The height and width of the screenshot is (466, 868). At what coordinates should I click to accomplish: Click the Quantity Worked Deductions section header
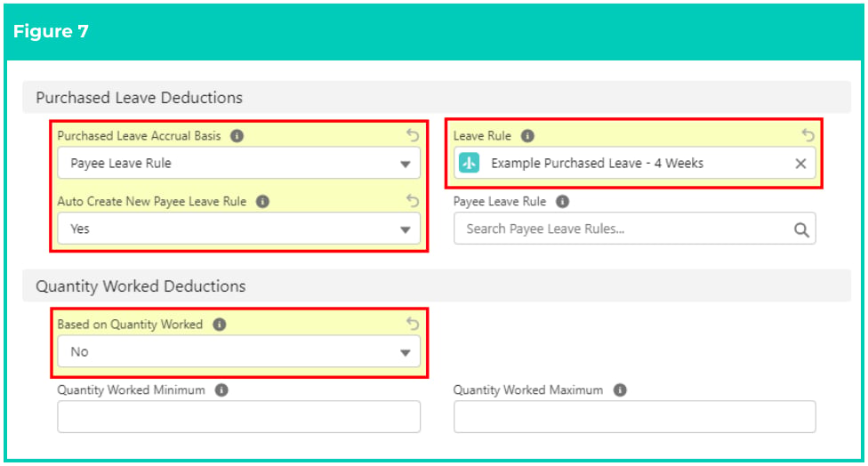(x=436, y=286)
